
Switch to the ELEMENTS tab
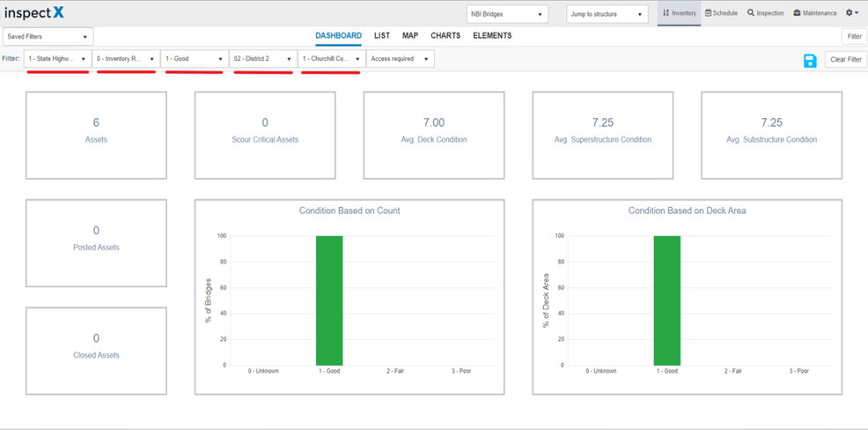pos(492,35)
